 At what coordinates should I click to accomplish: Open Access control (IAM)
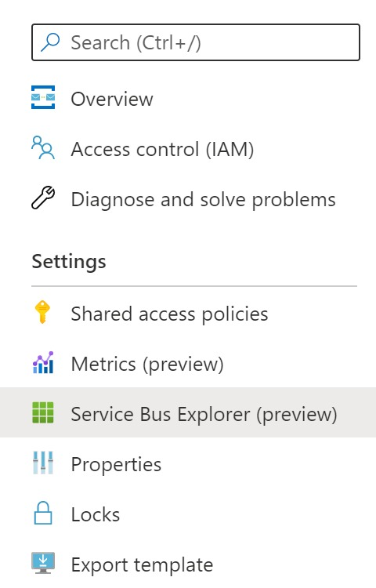188,149
